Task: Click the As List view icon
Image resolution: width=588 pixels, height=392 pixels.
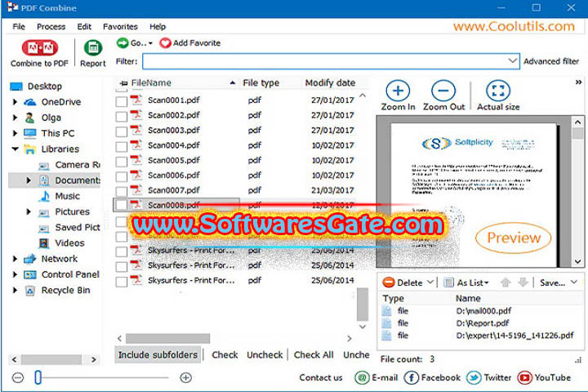Action: 448,283
